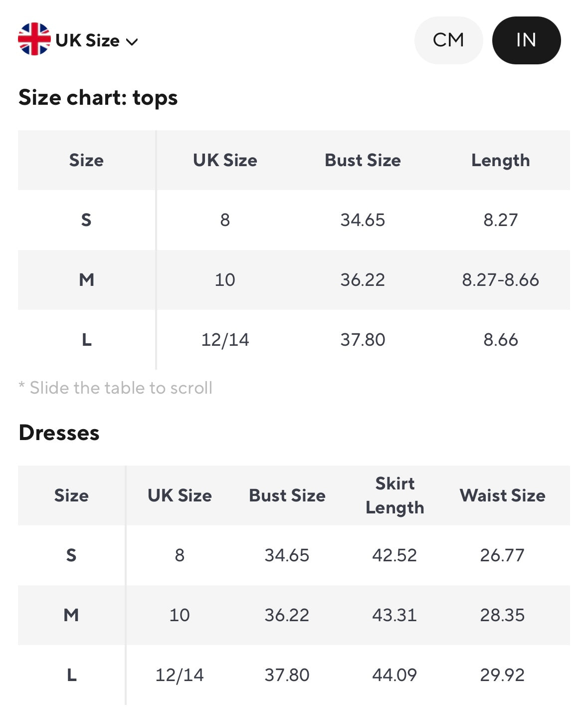The width and height of the screenshot is (588, 709).
Task: Select the IN unit toggle
Action: coord(526,40)
